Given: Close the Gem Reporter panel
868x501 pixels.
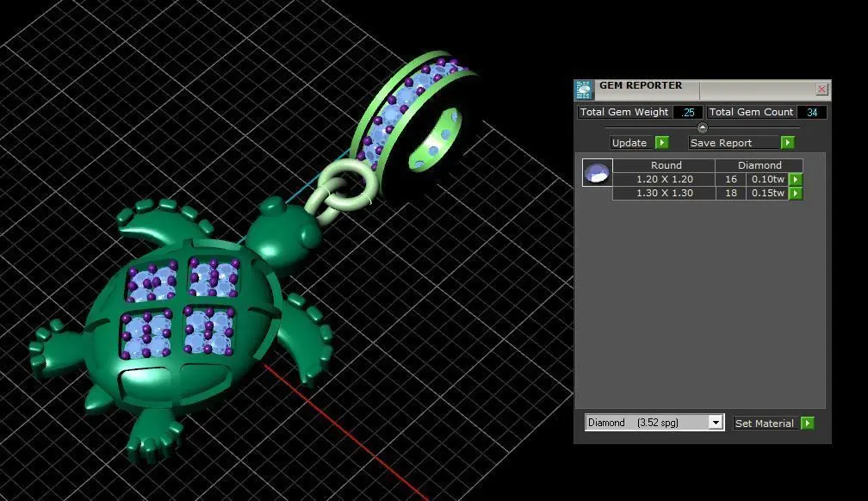Looking at the screenshot, I should pos(821,90).
